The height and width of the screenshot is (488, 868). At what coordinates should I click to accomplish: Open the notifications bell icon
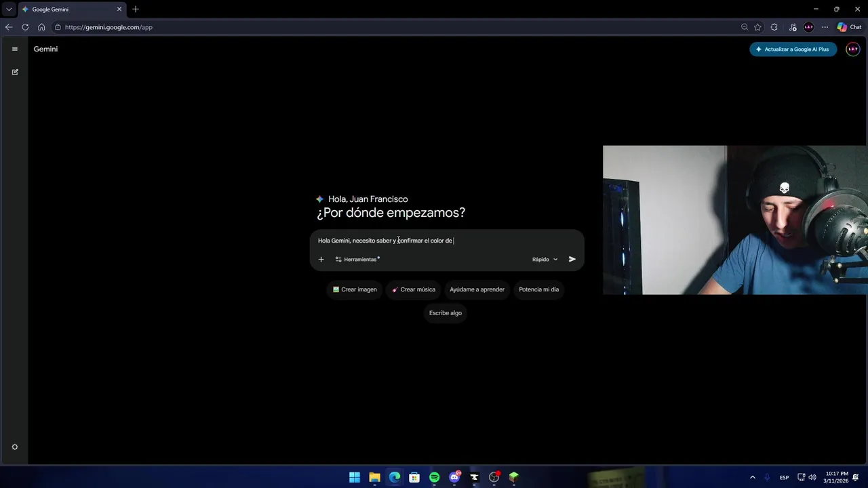pos(856,477)
